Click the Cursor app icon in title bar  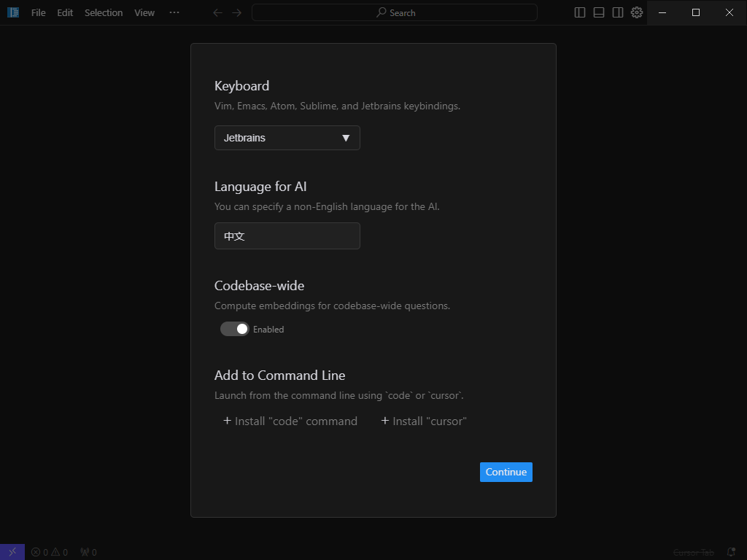tap(12, 12)
